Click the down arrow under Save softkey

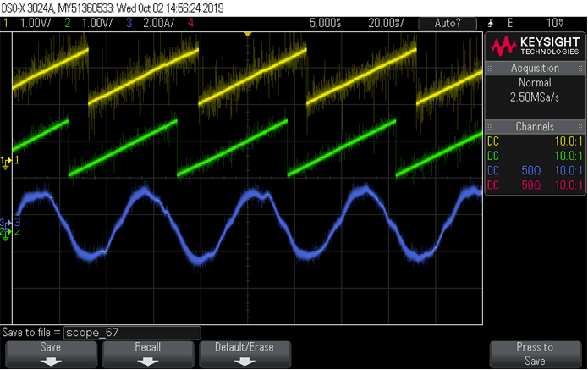coord(52,361)
